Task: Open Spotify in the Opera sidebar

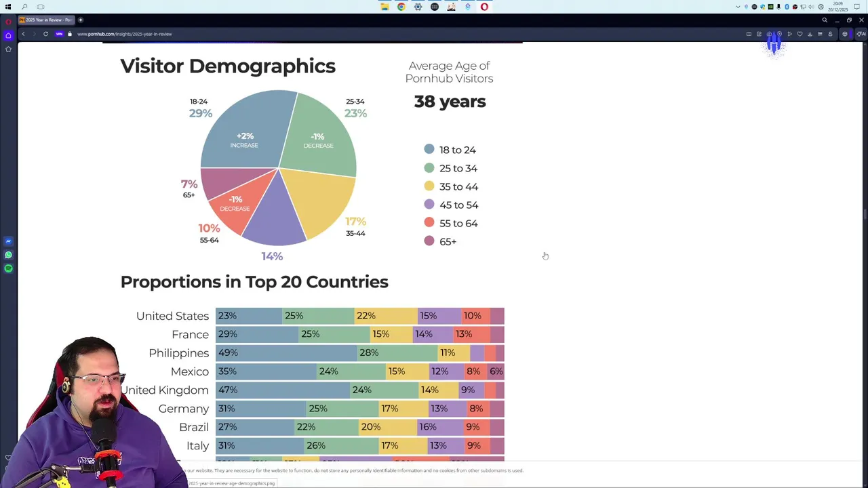Action: [8, 268]
